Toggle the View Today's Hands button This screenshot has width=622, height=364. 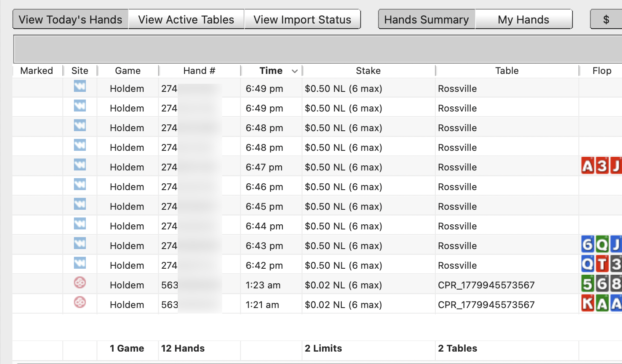70,20
